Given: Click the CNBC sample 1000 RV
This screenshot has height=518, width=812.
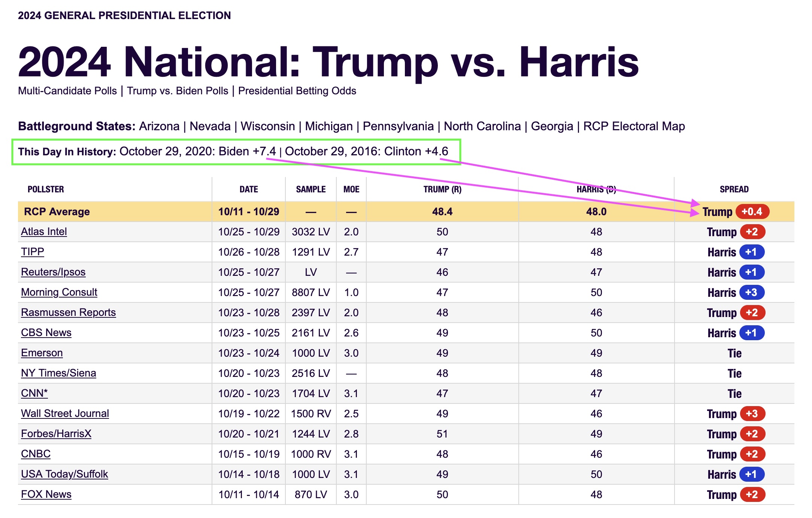Looking at the screenshot, I should [x=311, y=454].
